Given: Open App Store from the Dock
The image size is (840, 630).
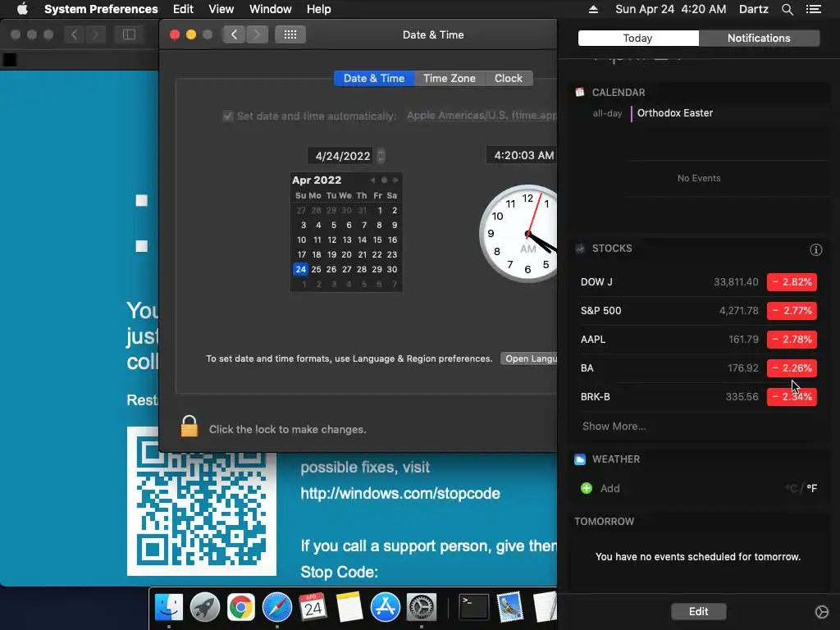Looking at the screenshot, I should point(386,608).
